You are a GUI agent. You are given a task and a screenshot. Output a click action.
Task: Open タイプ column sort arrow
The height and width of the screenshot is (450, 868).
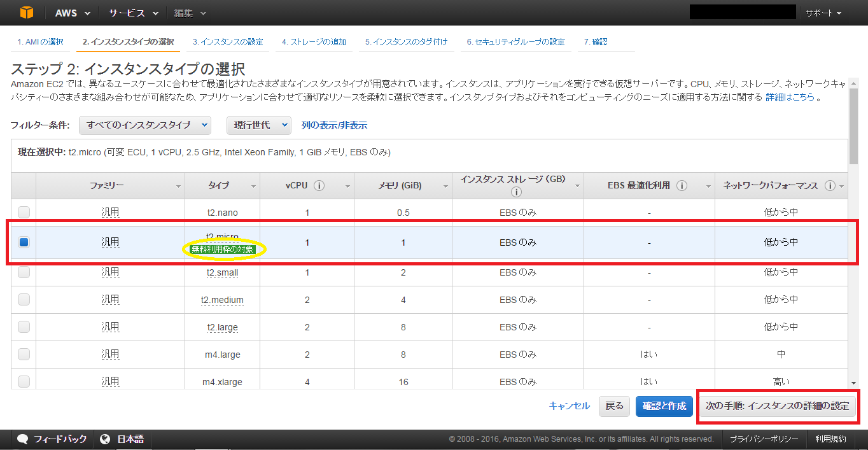coord(253,186)
